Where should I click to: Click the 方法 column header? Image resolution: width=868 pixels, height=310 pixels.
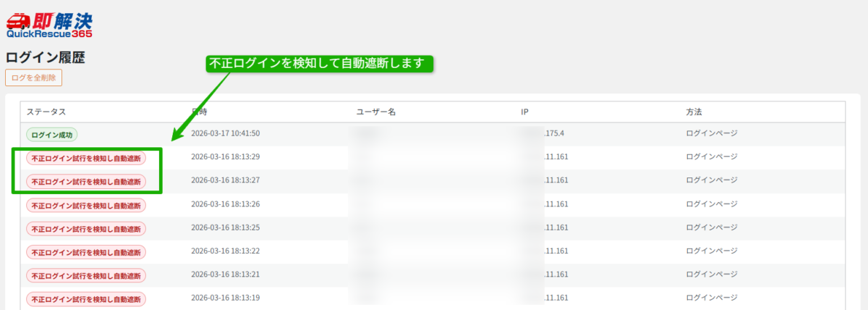694,112
